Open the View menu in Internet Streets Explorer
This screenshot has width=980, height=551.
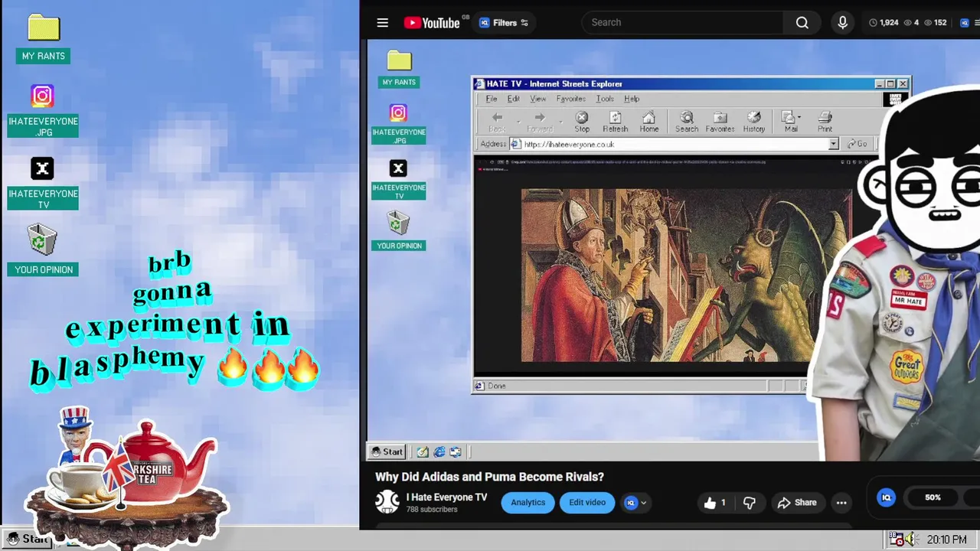[x=538, y=99]
